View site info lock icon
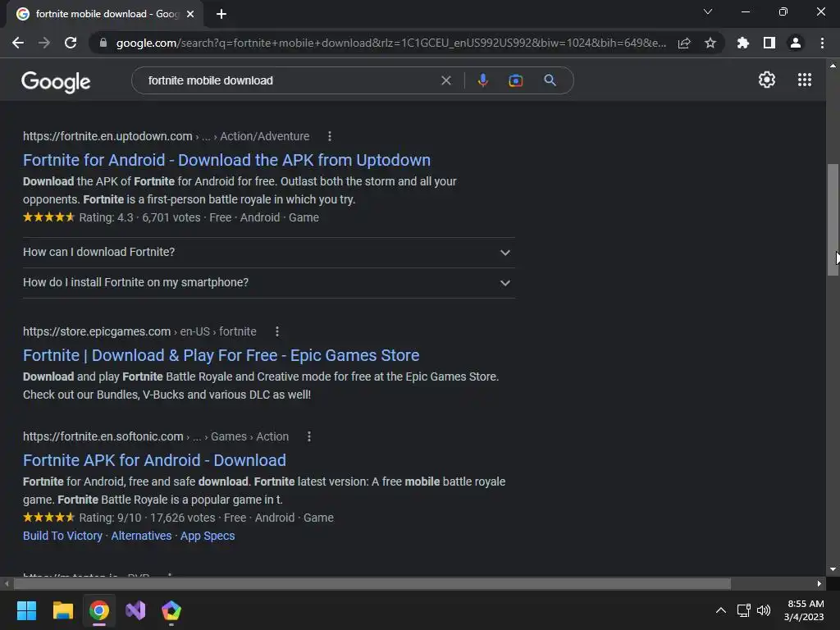840x630 pixels. pyautogui.click(x=103, y=43)
